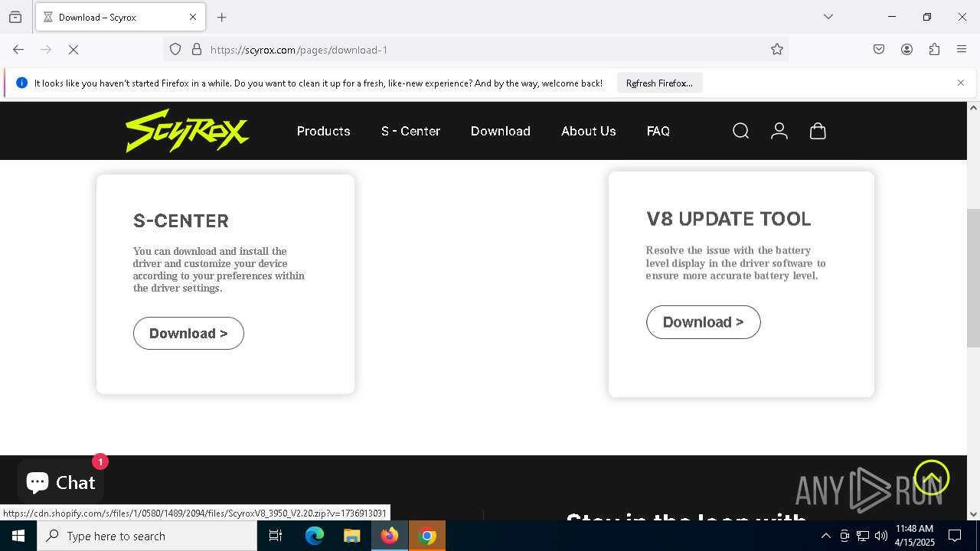This screenshot has width=980, height=551.
Task: Open the Download menu item
Action: click(500, 132)
